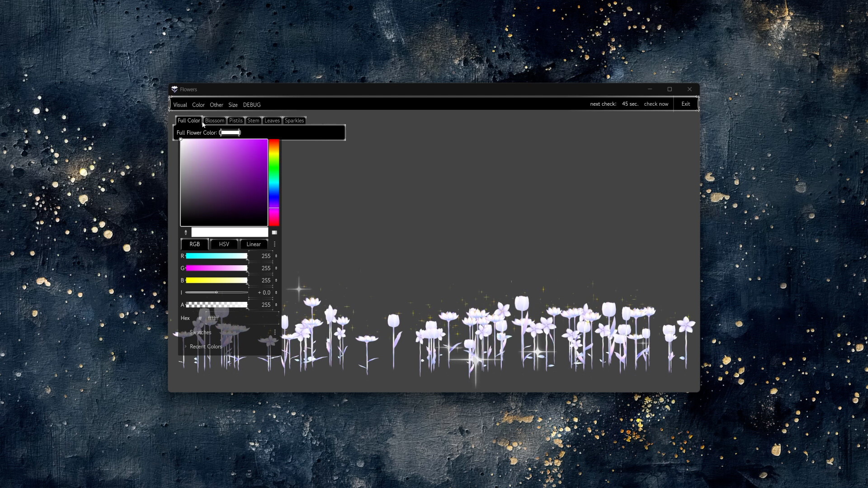Switch to the Blossom tab
The width and height of the screenshot is (868, 488).
(214, 120)
